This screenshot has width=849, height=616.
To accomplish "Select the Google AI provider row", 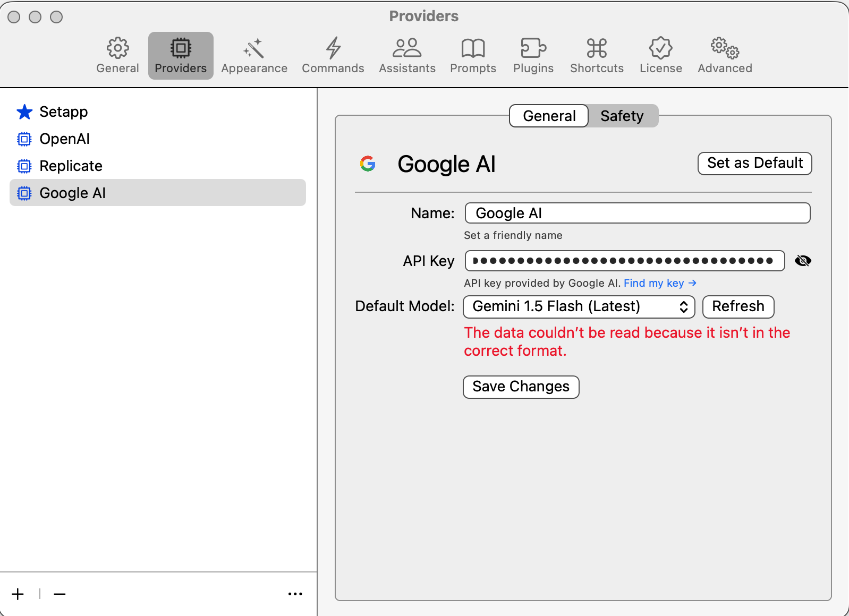I will coord(158,193).
